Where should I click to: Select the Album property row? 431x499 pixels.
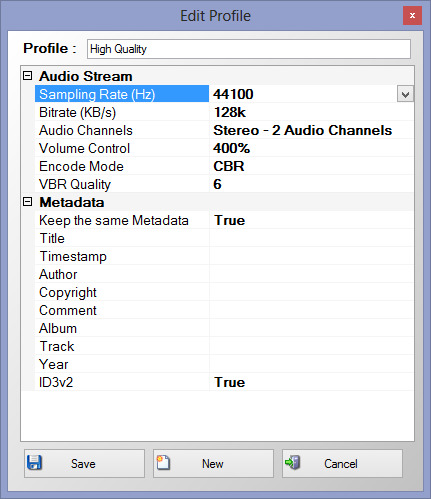click(x=224, y=328)
